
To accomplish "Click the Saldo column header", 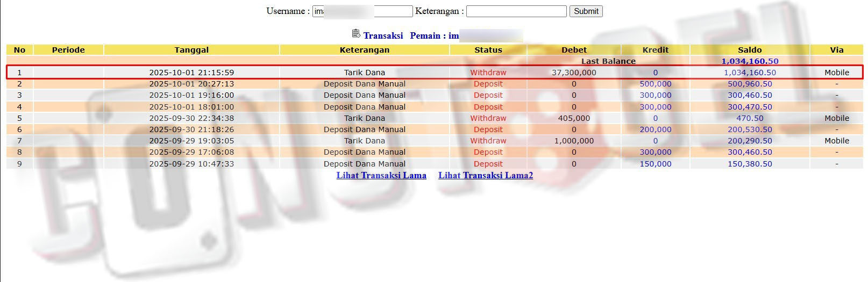I will (x=749, y=50).
